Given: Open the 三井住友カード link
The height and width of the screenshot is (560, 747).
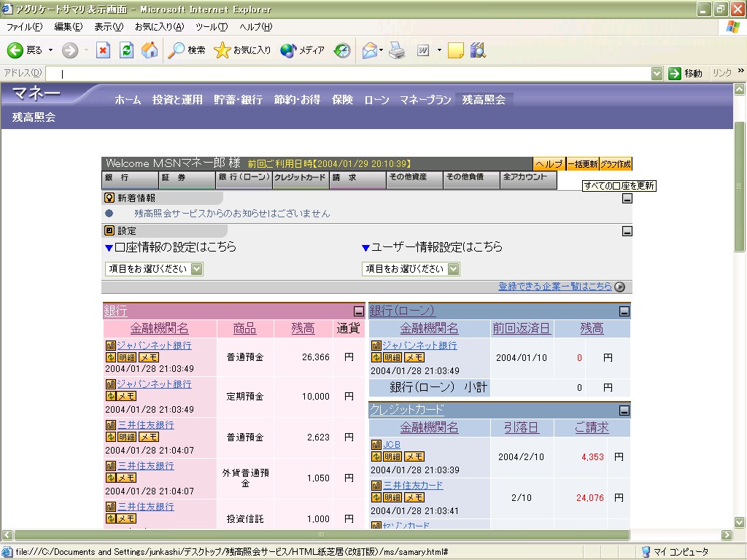Looking at the screenshot, I should click(413, 485).
